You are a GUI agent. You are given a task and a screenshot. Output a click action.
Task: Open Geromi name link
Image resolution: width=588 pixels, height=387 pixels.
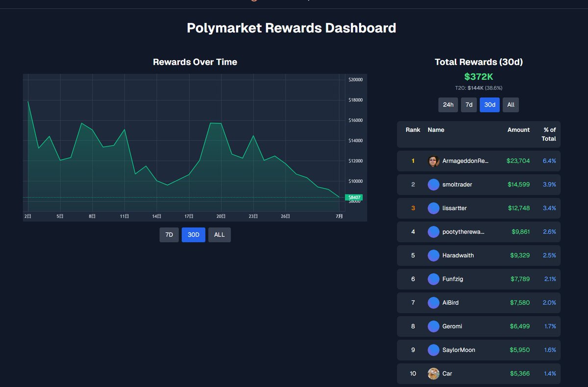(x=452, y=326)
